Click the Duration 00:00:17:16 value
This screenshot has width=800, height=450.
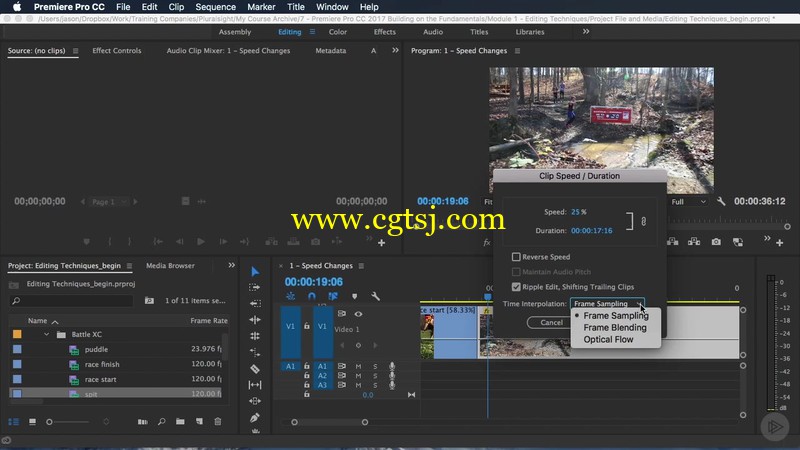(x=591, y=231)
